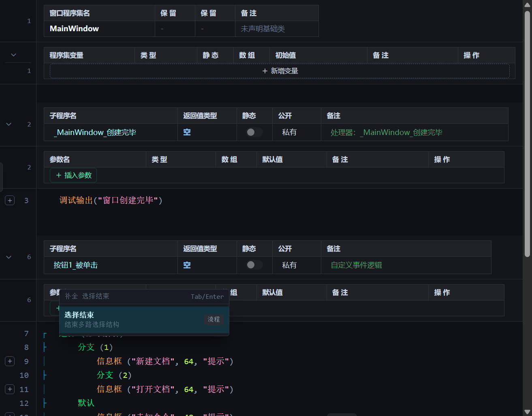The width and height of the screenshot is (532, 416).
Task: Click the 插入参数 insert parameter button
Action: pyautogui.click(x=73, y=175)
